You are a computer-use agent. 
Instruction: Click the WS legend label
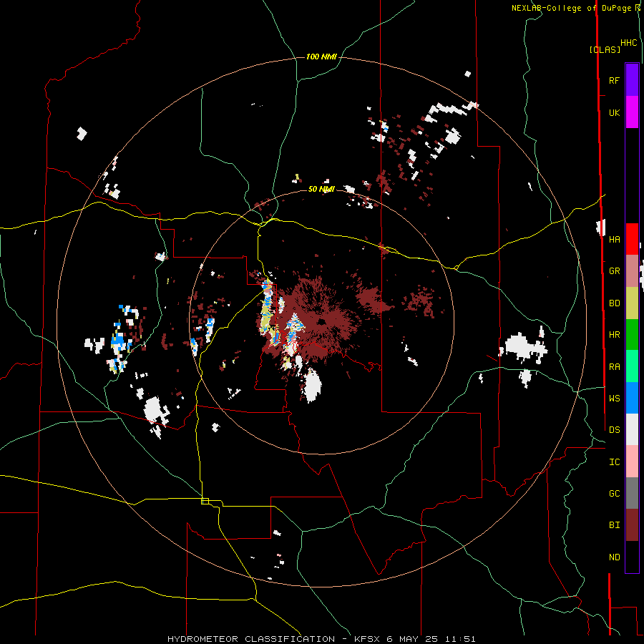coord(614,399)
